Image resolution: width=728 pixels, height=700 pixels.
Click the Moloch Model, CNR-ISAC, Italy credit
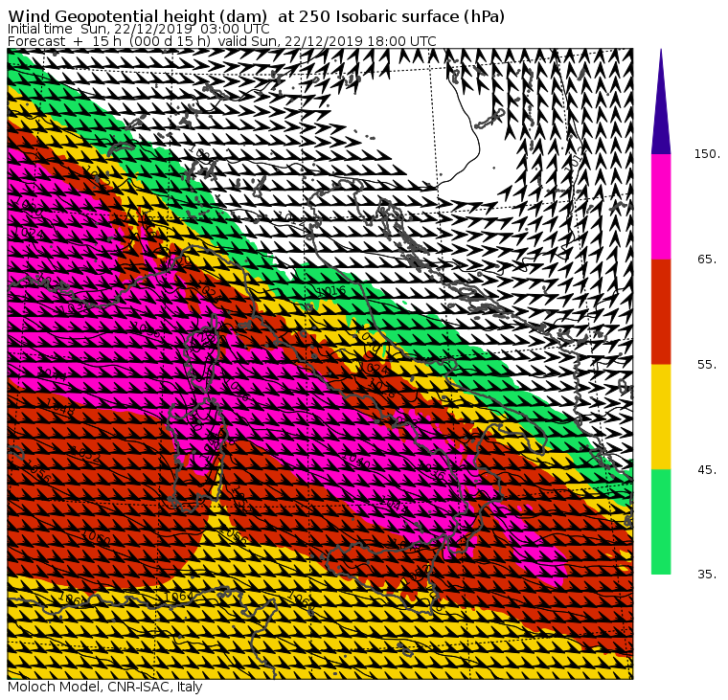pyautogui.click(x=105, y=687)
